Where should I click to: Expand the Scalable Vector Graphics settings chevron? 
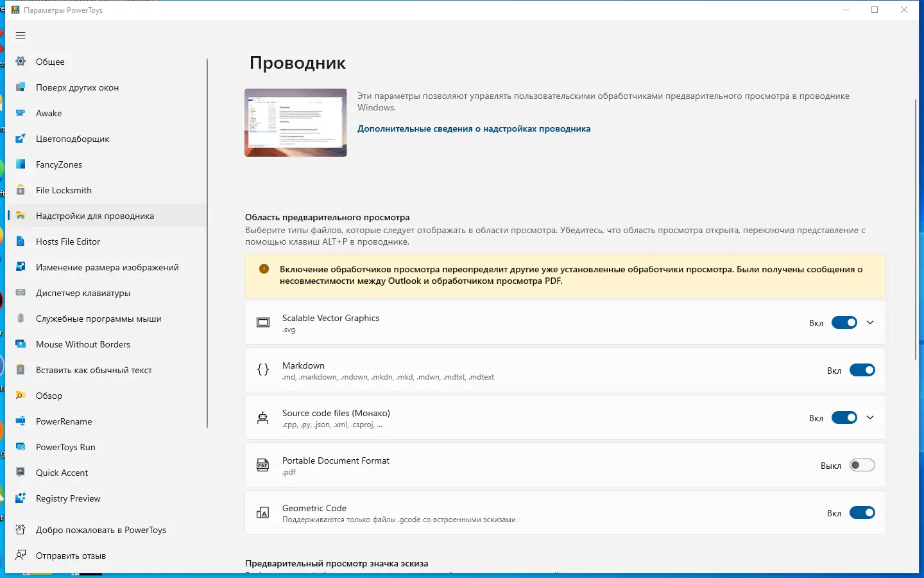[x=870, y=322]
